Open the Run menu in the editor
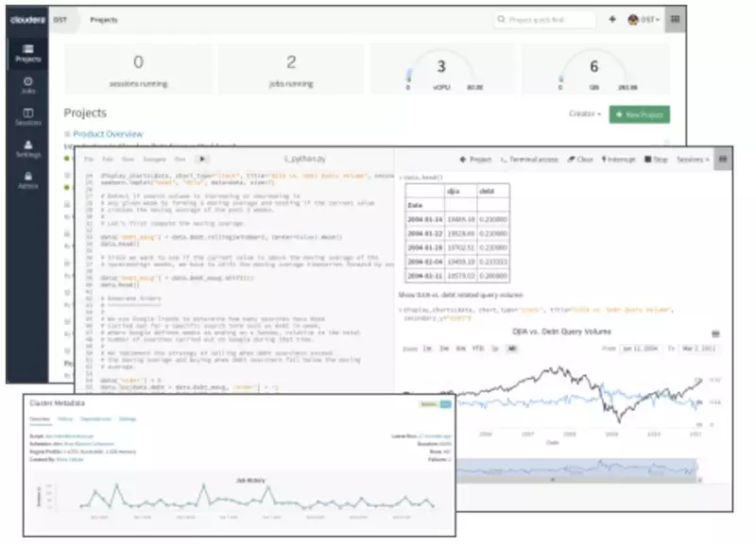Image resolution: width=756 pixels, height=545 pixels. tap(180, 159)
